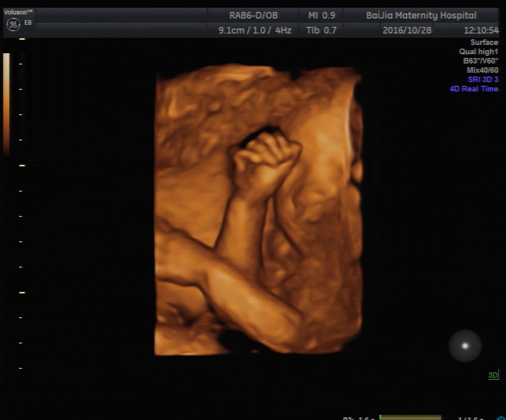Select the Mix40/60 render mix setting
Viewport: 506px width, 420px height.
[x=482, y=70]
